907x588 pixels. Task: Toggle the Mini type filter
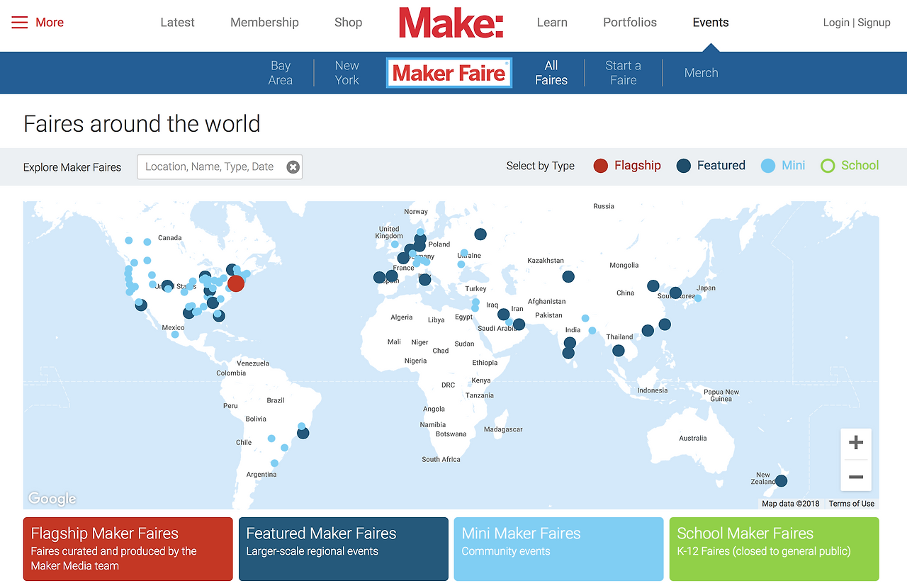783,166
